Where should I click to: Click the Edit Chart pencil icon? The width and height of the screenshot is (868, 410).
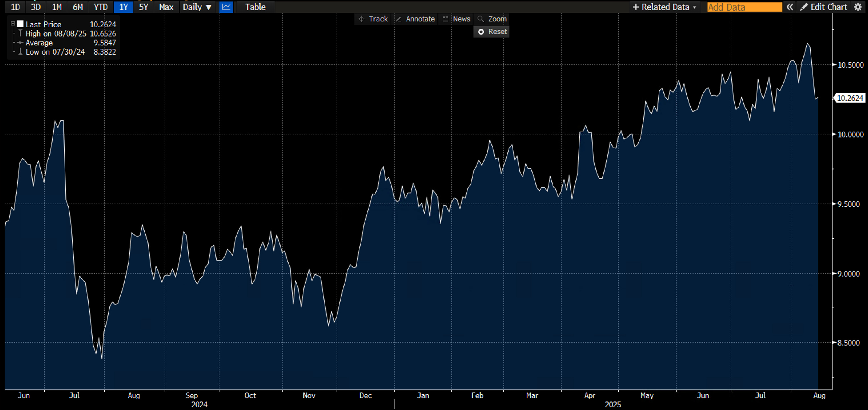click(804, 7)
